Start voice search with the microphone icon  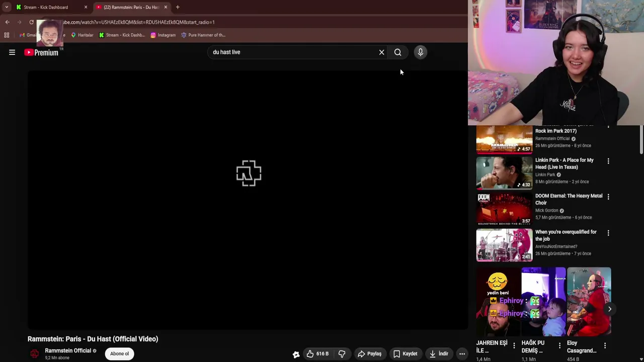421,52
